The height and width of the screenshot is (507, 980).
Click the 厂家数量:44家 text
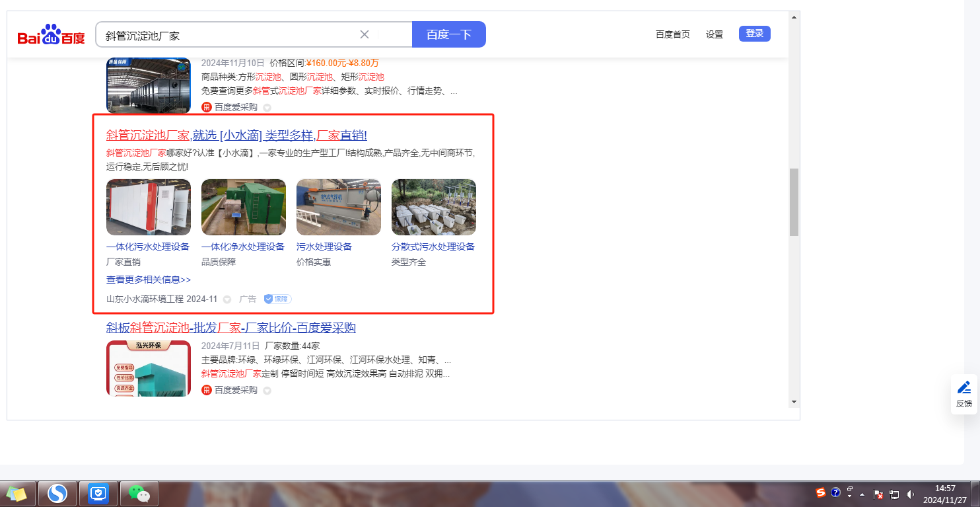pos(293,346)
